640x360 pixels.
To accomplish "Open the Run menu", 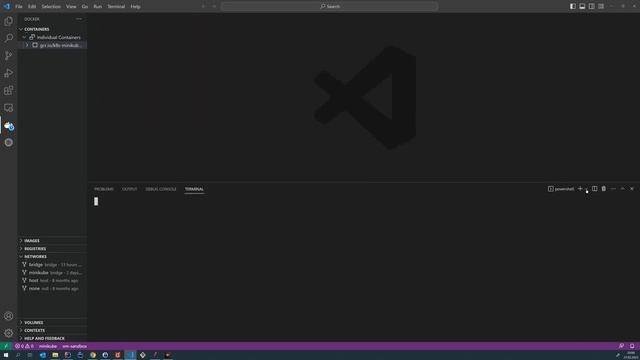I will coord(98,7).
